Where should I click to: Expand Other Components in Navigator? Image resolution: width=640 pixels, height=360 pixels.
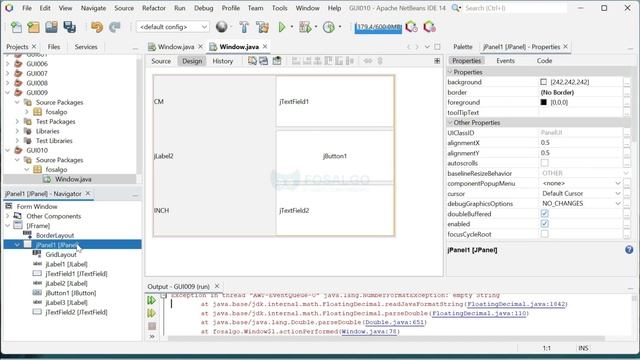pos(8,216)
